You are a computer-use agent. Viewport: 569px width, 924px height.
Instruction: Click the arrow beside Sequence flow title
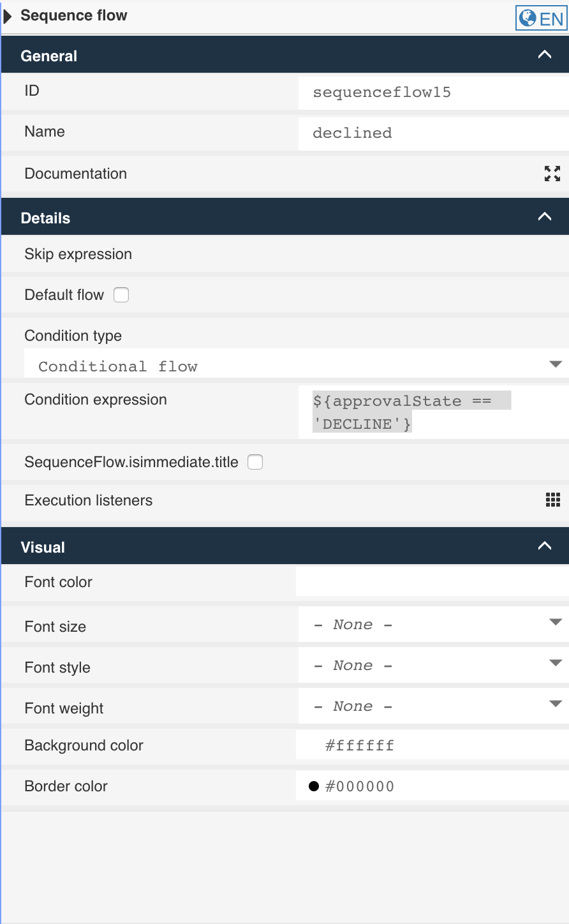[7, 15]
